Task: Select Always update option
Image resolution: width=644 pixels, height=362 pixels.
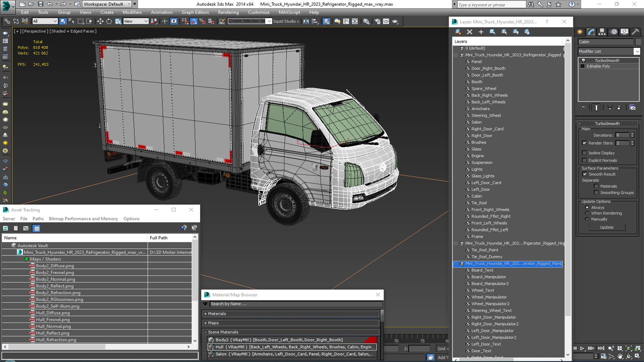Action: click(587, 207)
